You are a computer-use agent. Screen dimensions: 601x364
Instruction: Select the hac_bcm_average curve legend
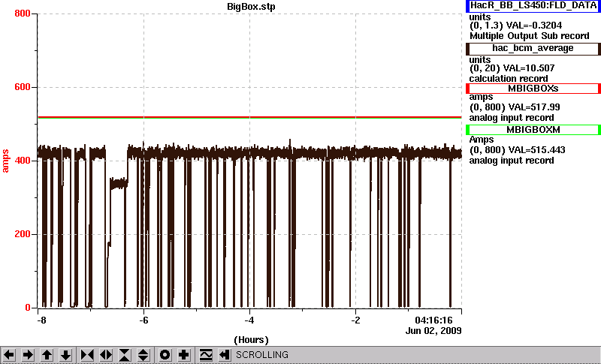pos(533,49)
